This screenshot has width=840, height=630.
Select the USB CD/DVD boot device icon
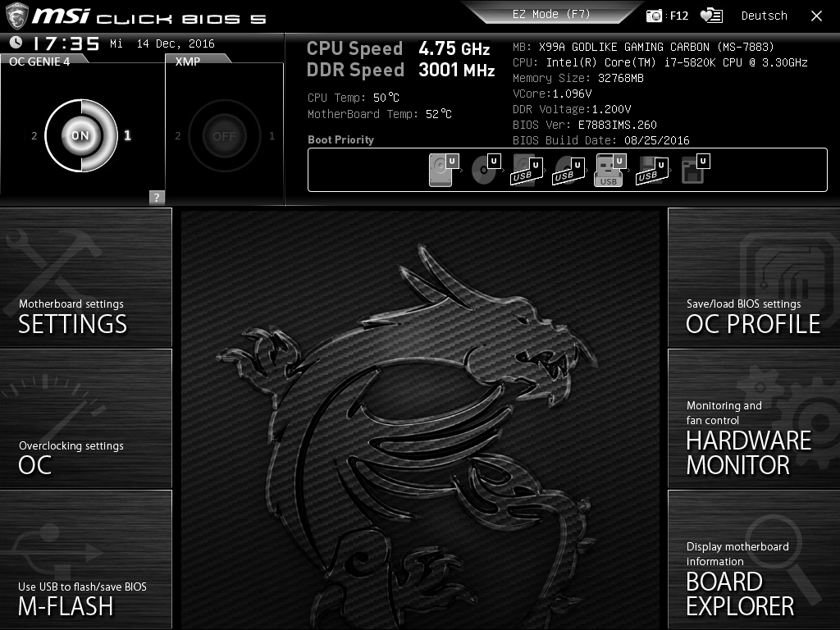[x=568, y=170]
